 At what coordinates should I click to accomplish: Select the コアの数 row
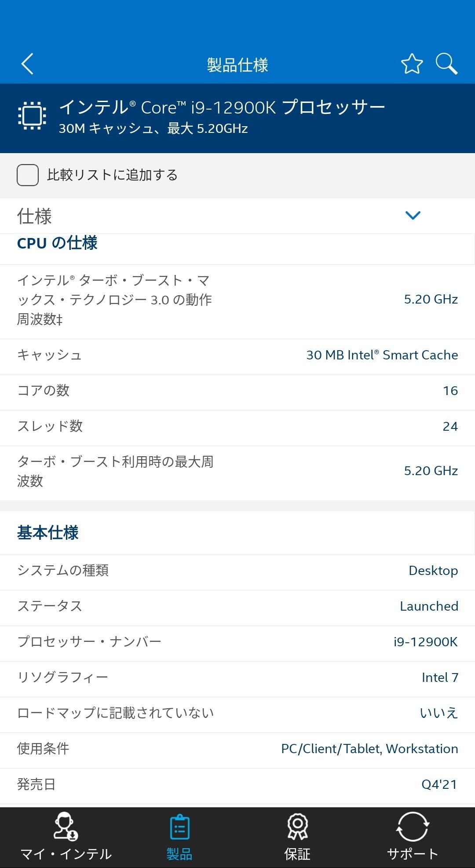pyautogui.click(x=237, y=391)
